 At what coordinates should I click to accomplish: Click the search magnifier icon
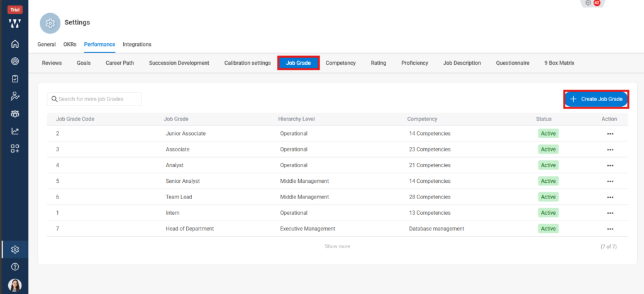pos(54,99)
